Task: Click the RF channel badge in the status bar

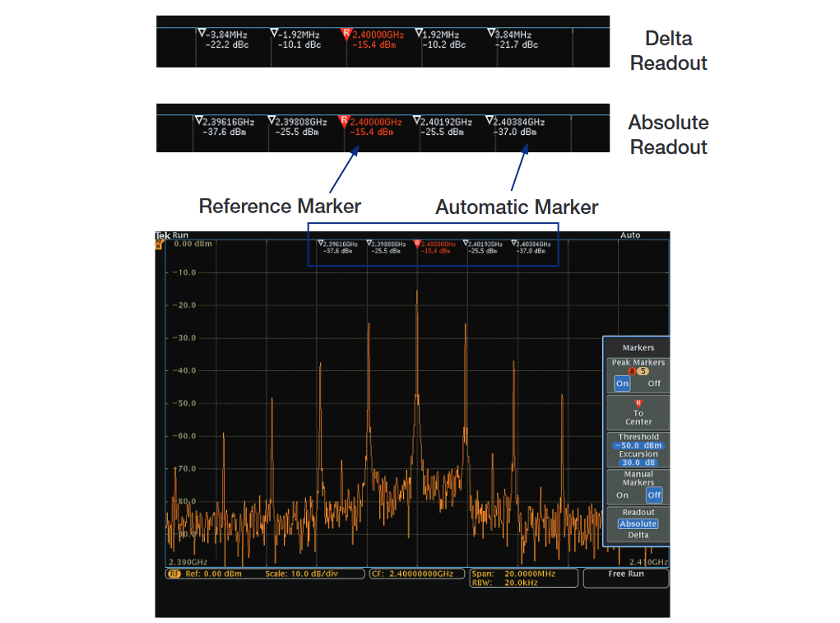Action: pos(172,574)
